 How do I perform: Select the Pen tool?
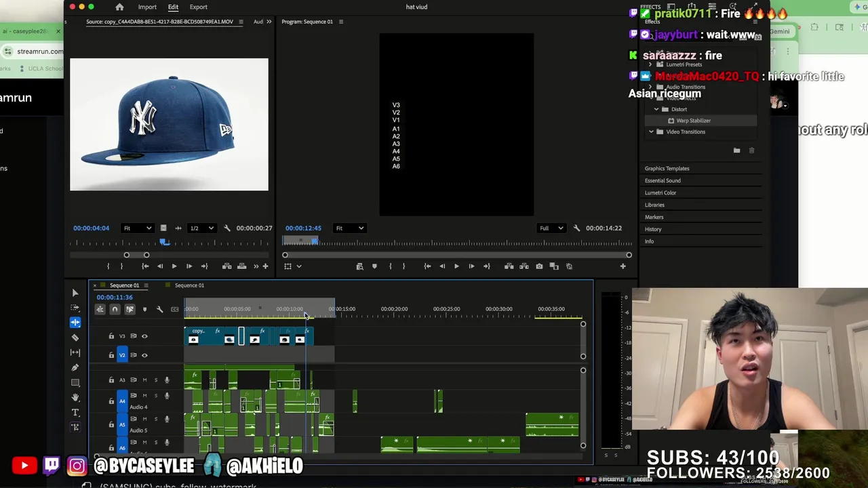(x=75, y=367)
